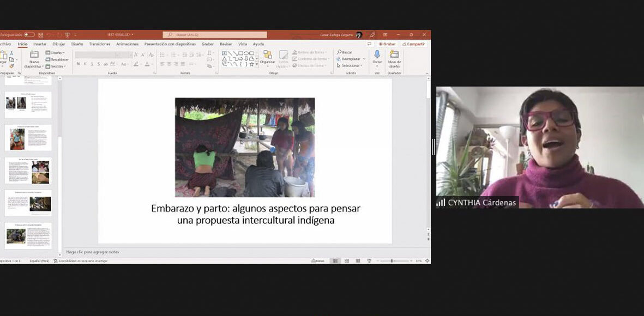Click the ribbon display options icon
The height and width of the screenshot is (316, 644).
pyautogui.click(x=385, y=35)
